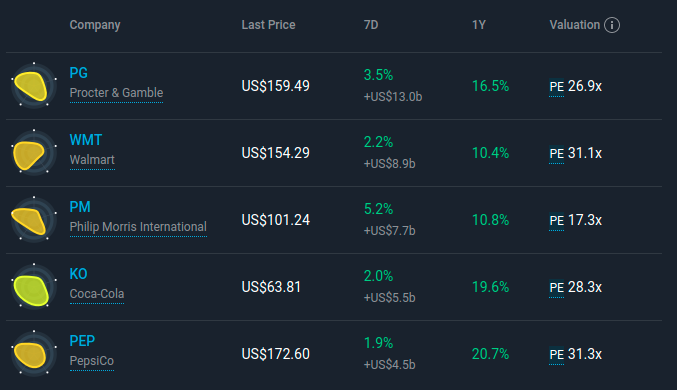Open Walmart snowflake chart icon
Screen dimensions: 677x390
point(34,152)
